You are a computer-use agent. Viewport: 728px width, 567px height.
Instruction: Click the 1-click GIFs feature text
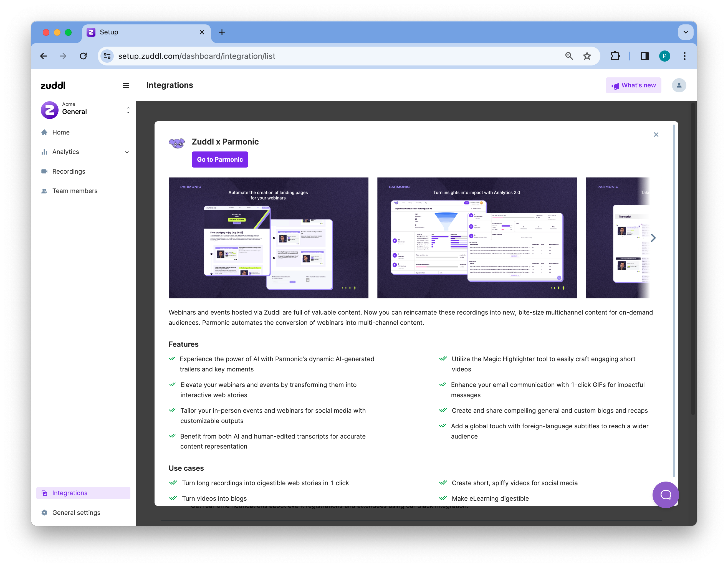[x=548, y=390]
